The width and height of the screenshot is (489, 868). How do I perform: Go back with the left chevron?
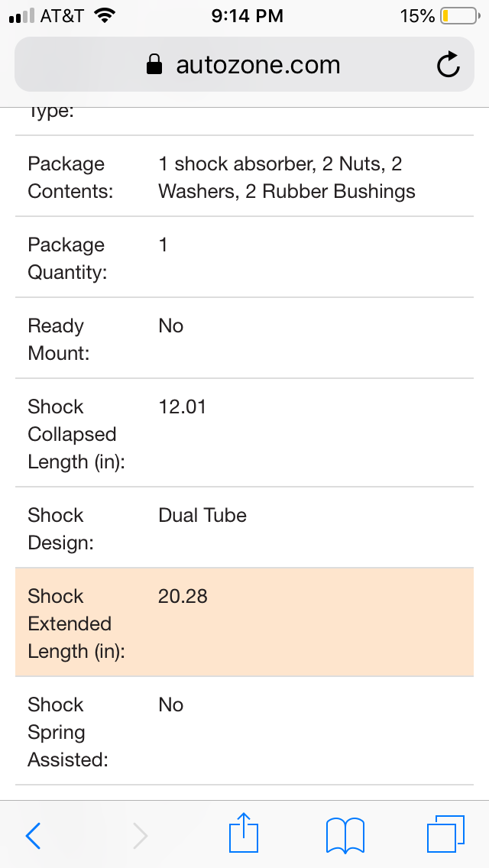[34, 835]
